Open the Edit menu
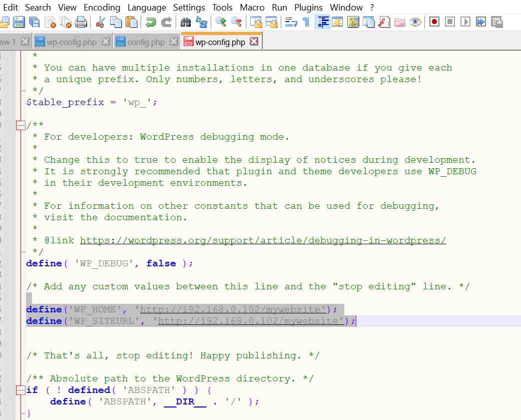The height and width of the screenshot is (420, 521). point(11,7)
